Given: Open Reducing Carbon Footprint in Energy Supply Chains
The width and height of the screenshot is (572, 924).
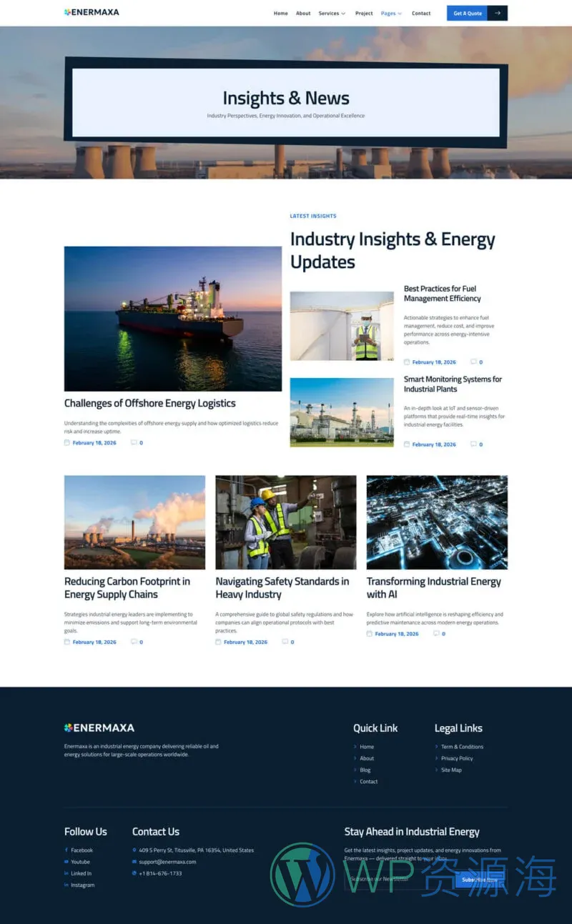Looking at the screenshot, I should 127,587.
